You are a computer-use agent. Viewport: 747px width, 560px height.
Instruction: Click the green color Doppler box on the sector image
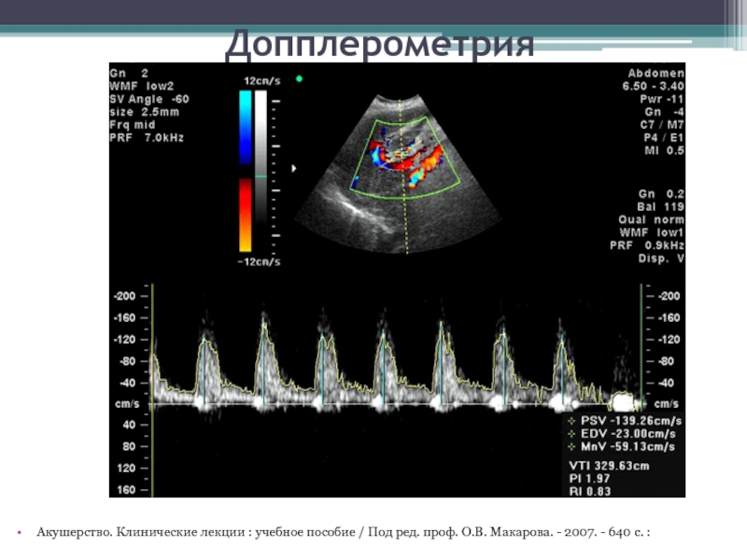point(405,158)
